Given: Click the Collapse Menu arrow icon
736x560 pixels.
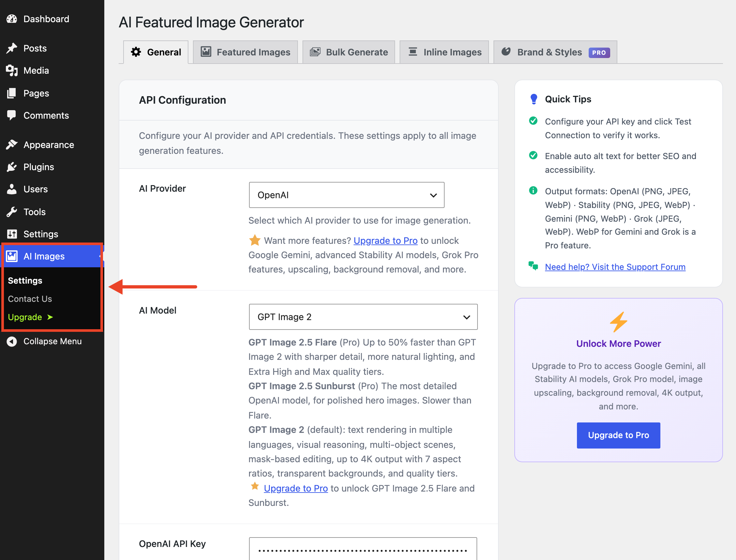Looking at the screenshot, I should (x=12, y=341).
